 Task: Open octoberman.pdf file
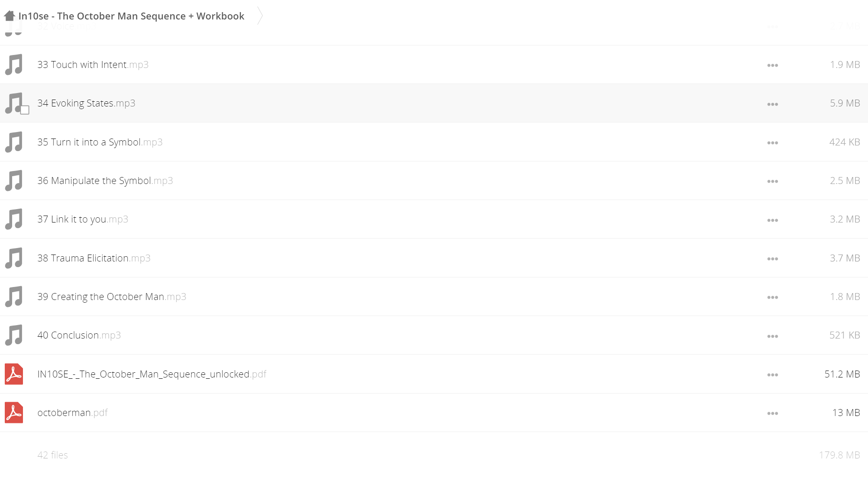pyautogui.click(x=72, y=413)
